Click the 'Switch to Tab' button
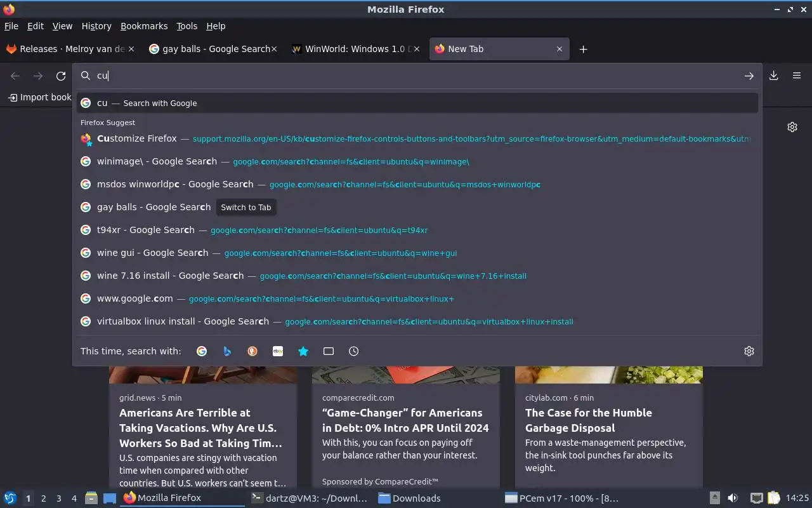 tap(246, 207)
